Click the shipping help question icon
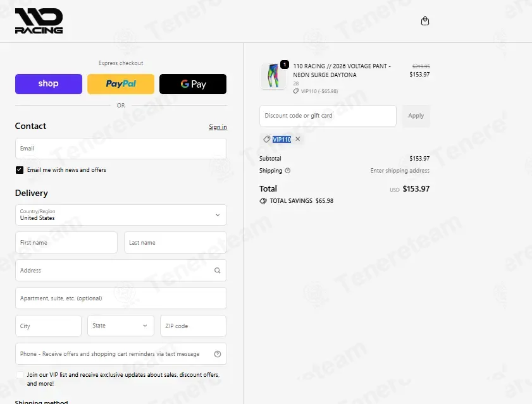The image size is (532, 404). 288,171
